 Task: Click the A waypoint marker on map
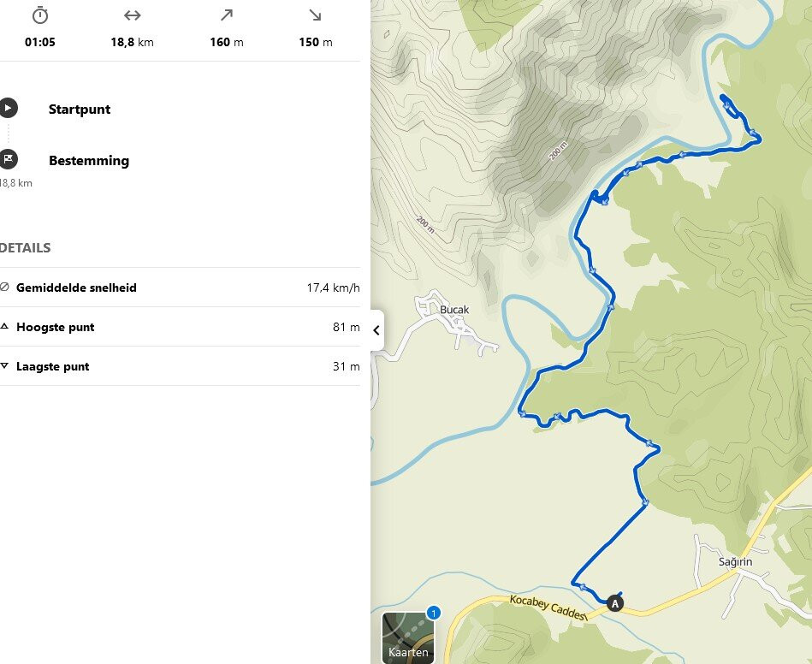point(614,603)
